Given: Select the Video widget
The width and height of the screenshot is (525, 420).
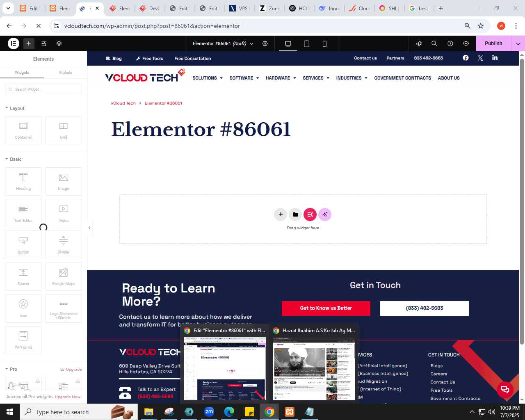Looking at the screenshot, I should pos(64,213).
